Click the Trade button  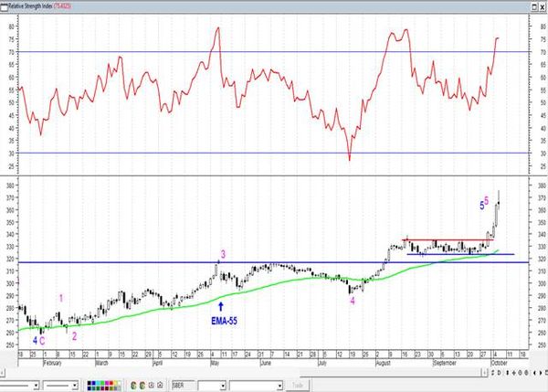point(298,385)
